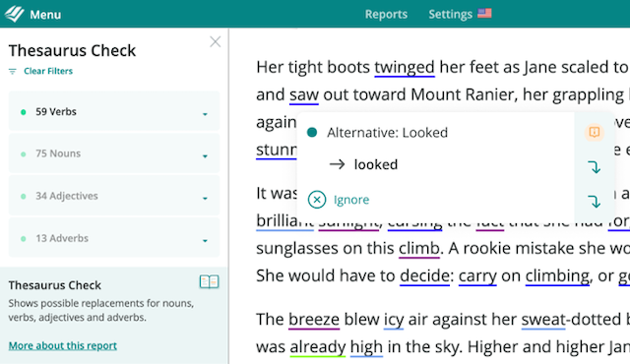Click the underlined word 'climbing'
The height and width of the screenshot is (364, 630).
tap(557, 275)
